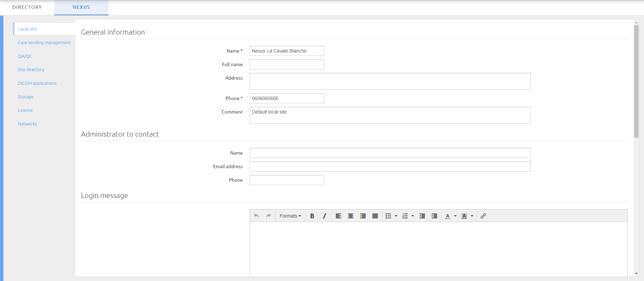Screen dimensions: 644x281
Task: Toggle Italic formatting in login message editor
Action: (x=325, y=216)
